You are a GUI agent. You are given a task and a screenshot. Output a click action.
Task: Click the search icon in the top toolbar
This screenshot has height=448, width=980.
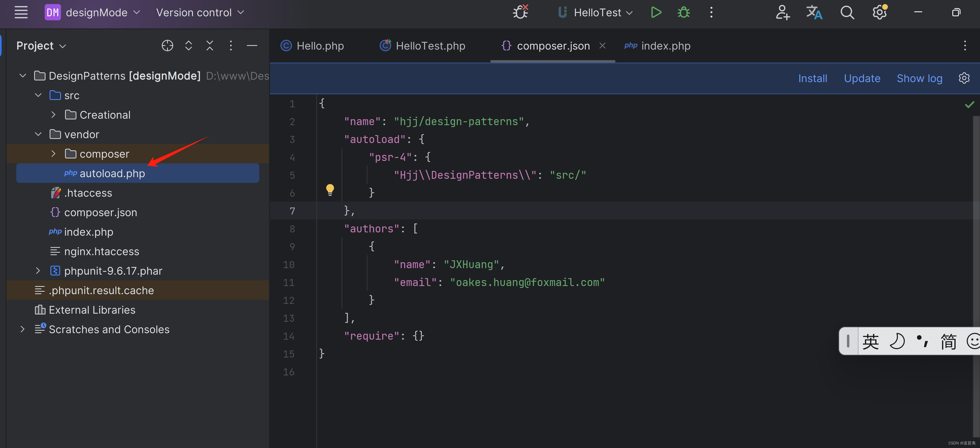pos(847,12)
